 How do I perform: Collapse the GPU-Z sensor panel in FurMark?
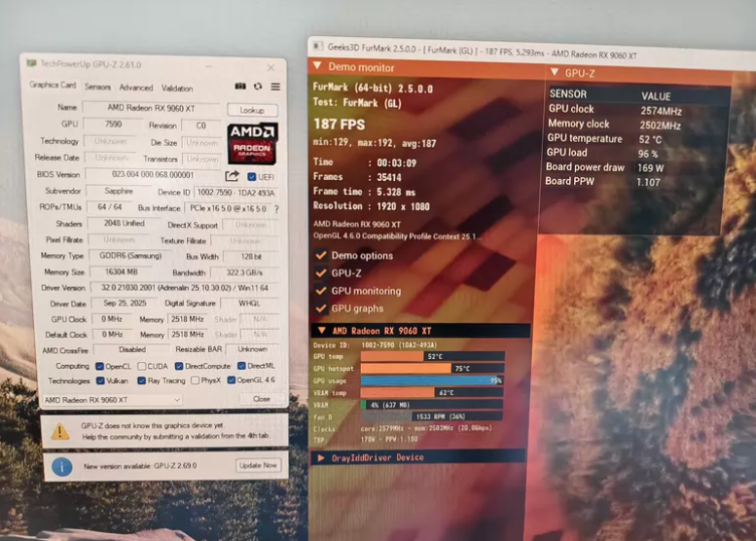click(555, 72)
